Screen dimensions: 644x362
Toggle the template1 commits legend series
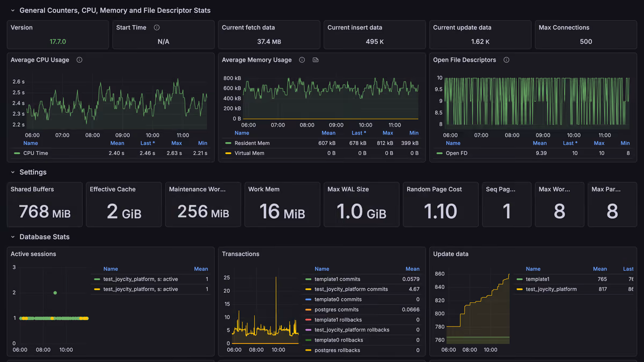coord(338,279)
